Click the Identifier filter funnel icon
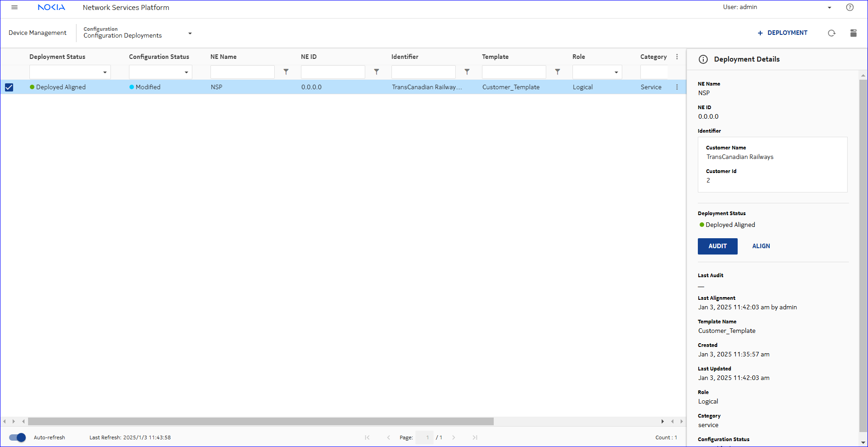This screenshot has width=868, height=447. [467, 72]
